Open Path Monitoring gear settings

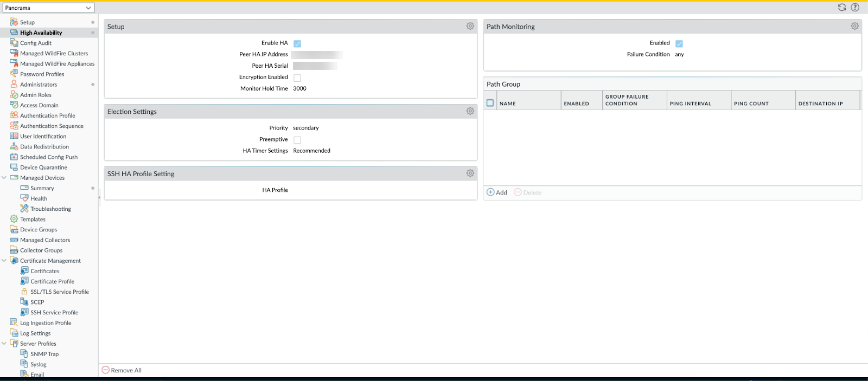click(854, 26)
